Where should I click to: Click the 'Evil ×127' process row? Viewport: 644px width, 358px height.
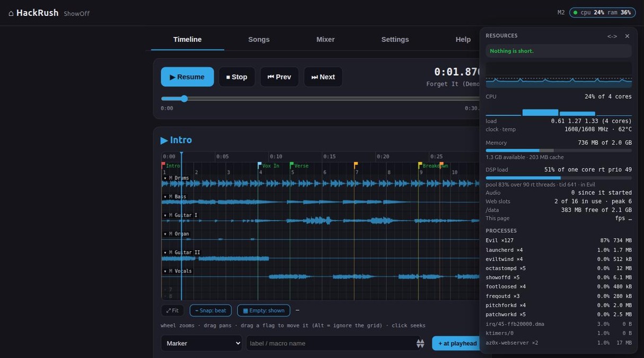pos(559,241)
